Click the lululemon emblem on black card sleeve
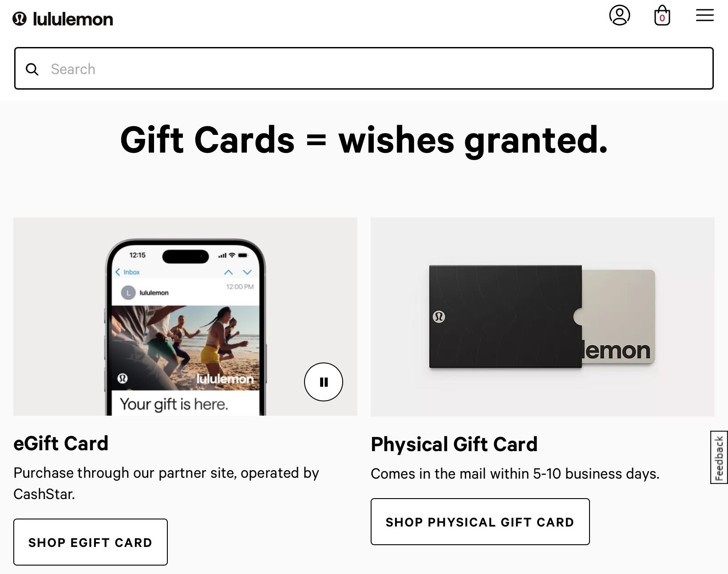This screenshot has height=574, width=728. pyautogui.click(x=439, y=317)
